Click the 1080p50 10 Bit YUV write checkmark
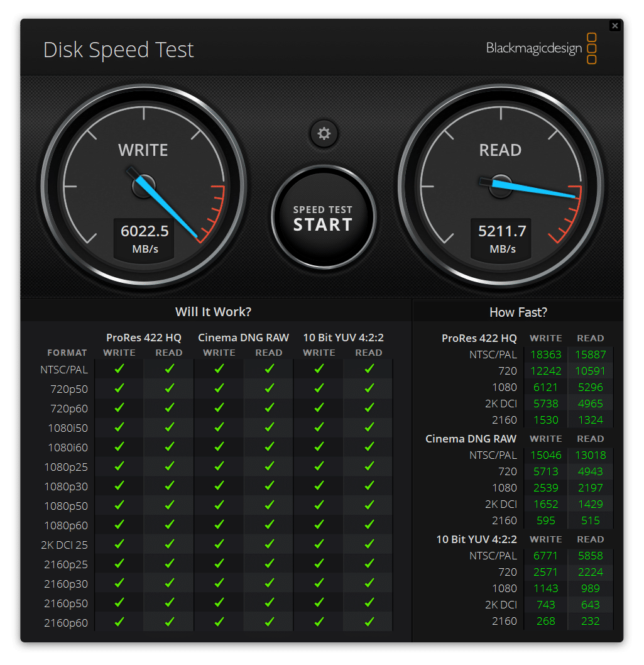Viewport: 644px width, 665px height. pos(319,505)
